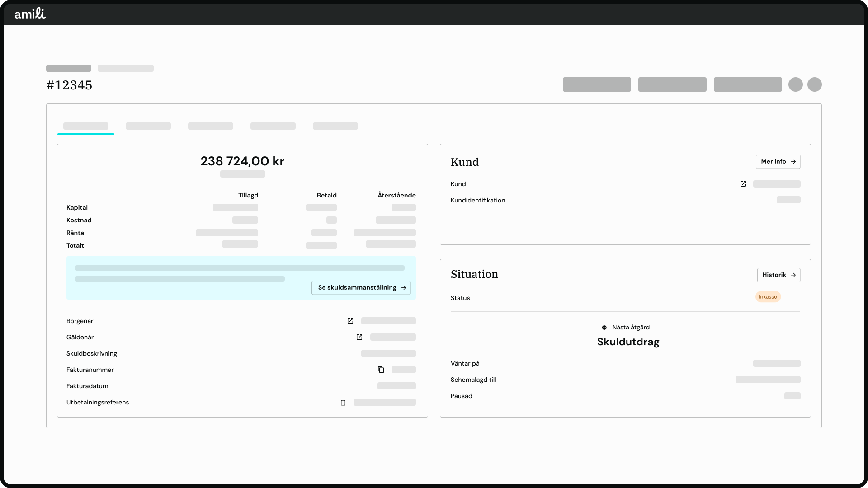Viewport: 868px width, 488px height.
Task: Click the clock icon beside Nästa åtgärd
Action: [604, 328]
